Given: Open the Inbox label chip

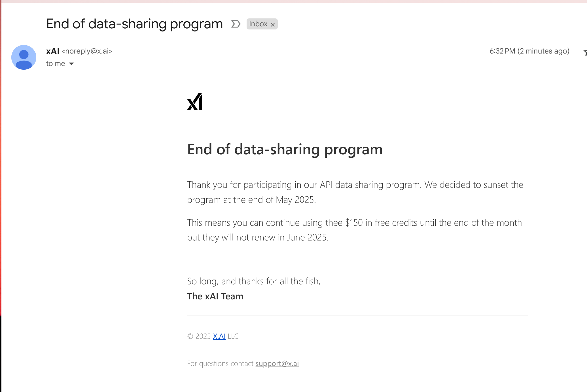Looking at the screenshot, I should [258, 24].
